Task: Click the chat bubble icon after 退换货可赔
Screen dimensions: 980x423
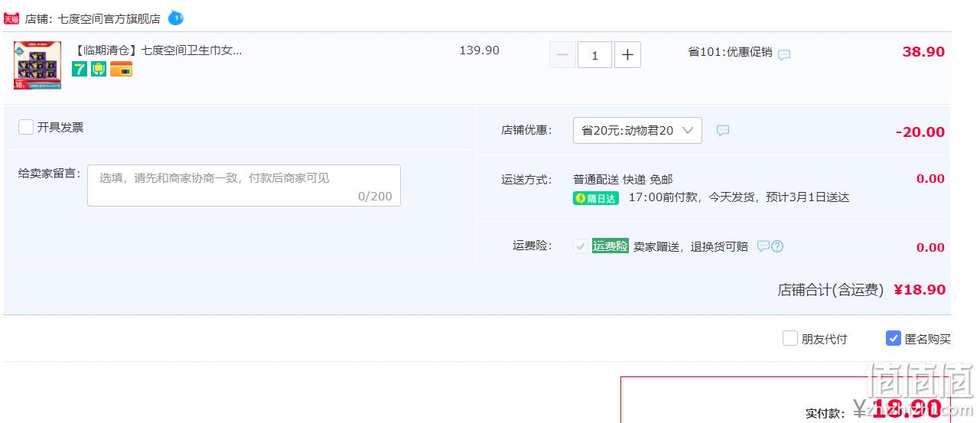Action: tap(763, 246)
